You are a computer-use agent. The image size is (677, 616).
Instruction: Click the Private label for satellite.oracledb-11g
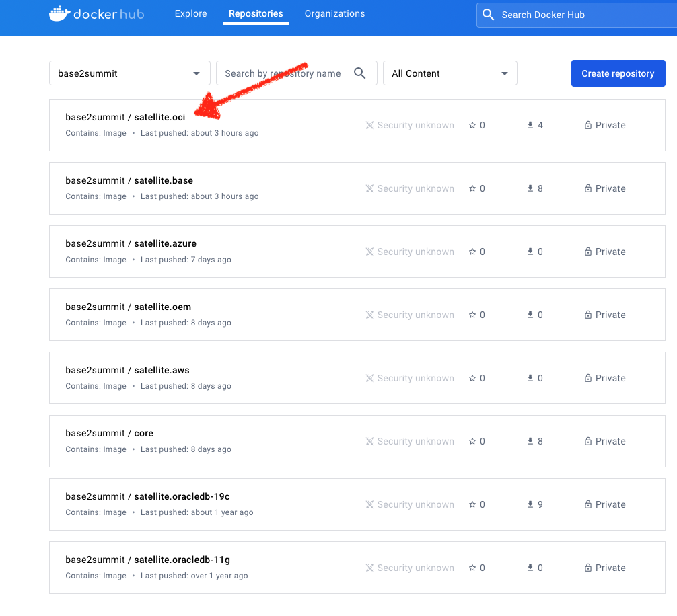[610, 568]
